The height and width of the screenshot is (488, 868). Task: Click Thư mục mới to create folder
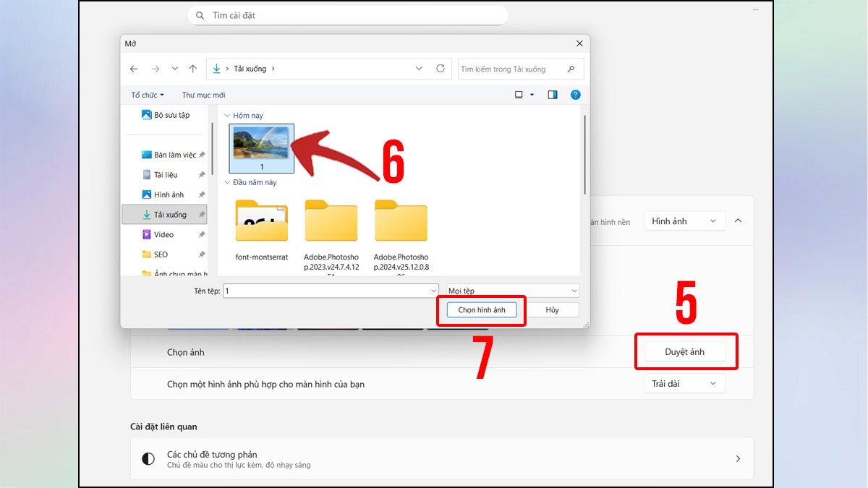(x=203, y=95)
